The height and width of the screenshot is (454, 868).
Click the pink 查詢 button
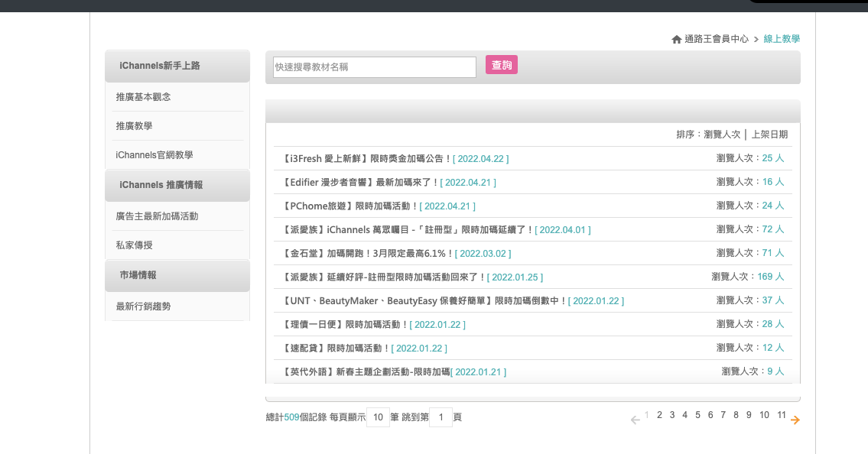(502, 65)
